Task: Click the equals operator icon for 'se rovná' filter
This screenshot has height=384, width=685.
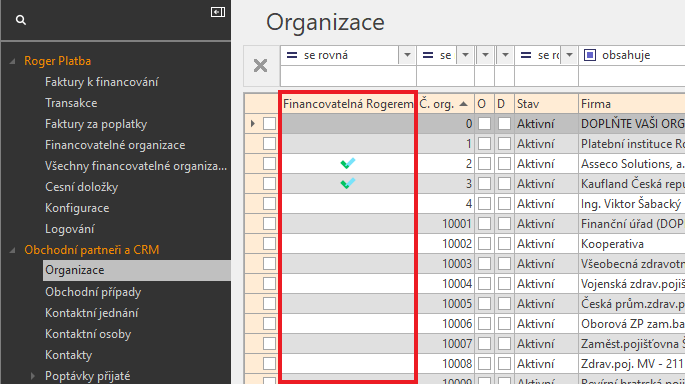Action: click(292, 55)
